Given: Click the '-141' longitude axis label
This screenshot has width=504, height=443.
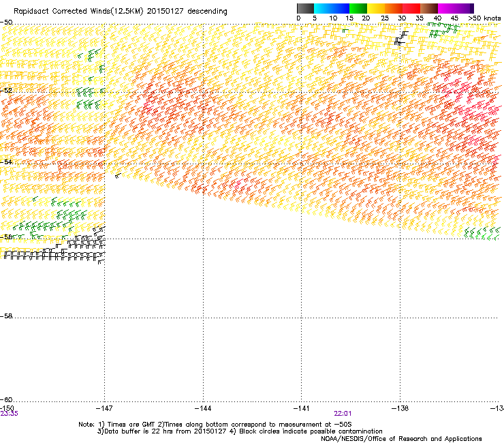Looking at the screenshot, I should [x=301, y=408].
